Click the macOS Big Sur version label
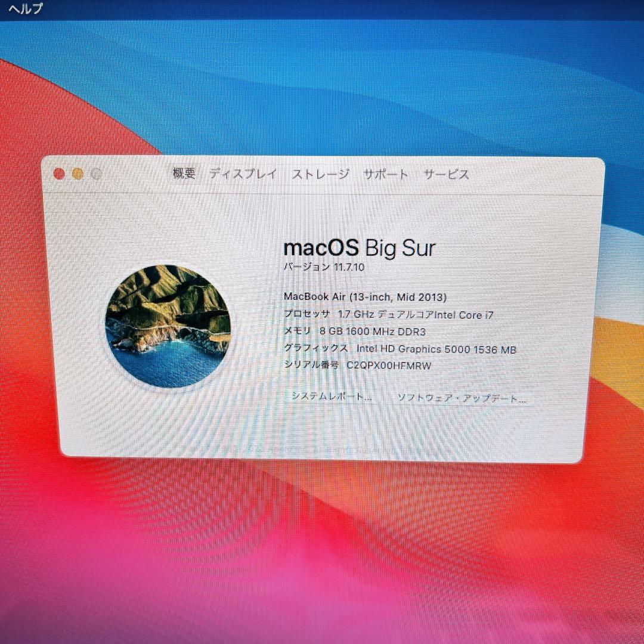The height and width of the screenshot is (644, 644). [x=359, y=247]
